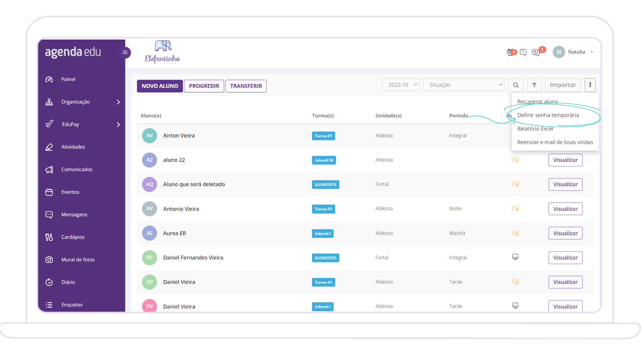Click the student name Airton Vieira

click(x=179, y=136)
